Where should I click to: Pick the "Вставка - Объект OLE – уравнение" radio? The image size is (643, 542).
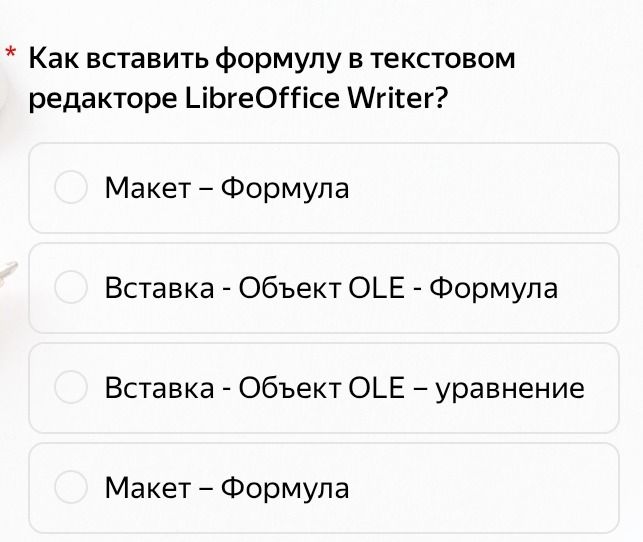tap(71, 387)
